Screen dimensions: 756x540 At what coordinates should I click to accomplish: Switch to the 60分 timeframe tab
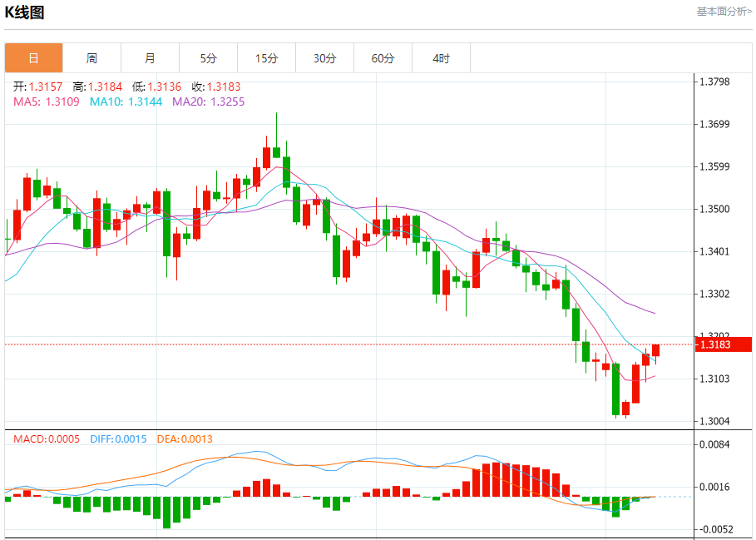(x=383, y=58)
